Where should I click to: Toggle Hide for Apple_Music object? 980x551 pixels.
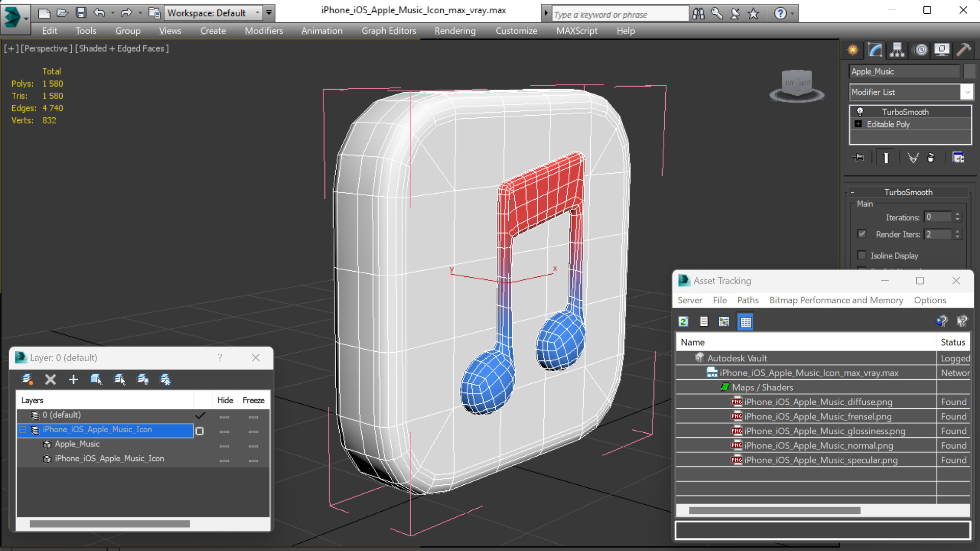pos(224,446)
